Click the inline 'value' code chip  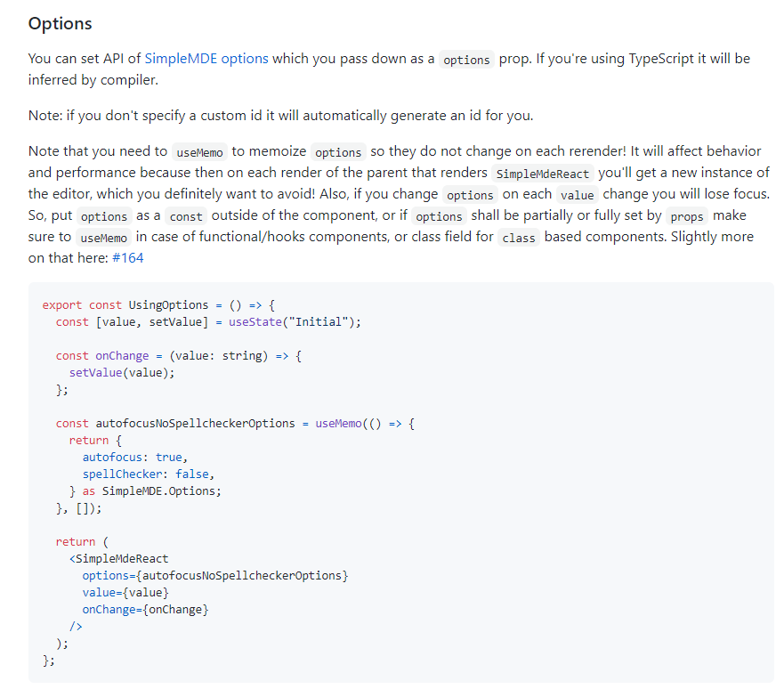[577, 195]
